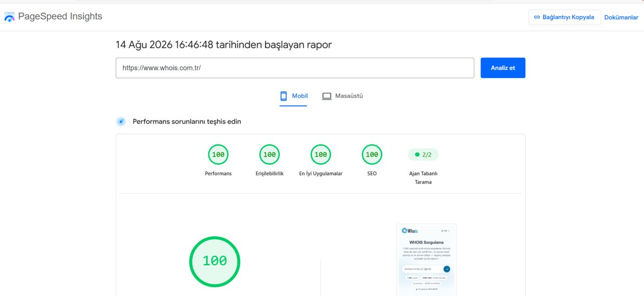Copy link with Bağlantıyı Kopyala button

coord(564,17)
